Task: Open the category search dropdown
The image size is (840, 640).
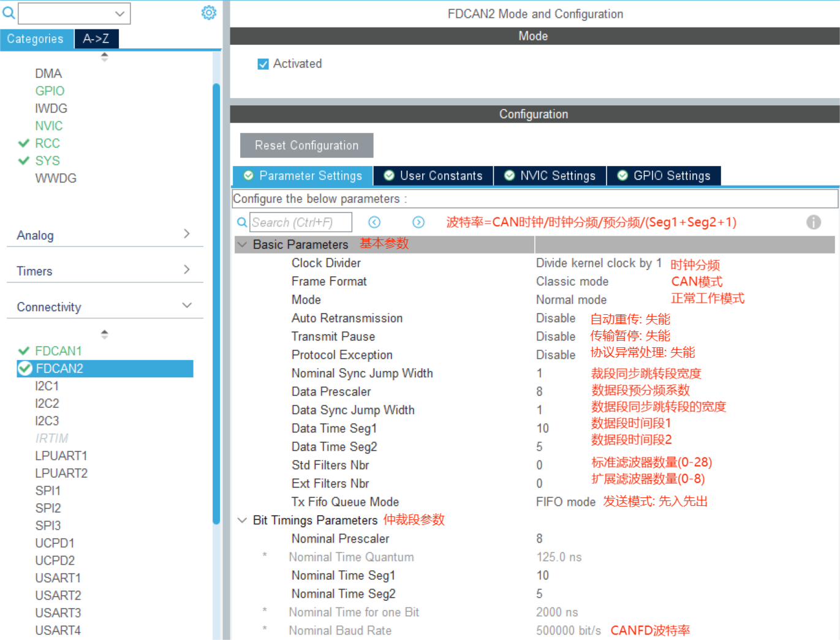Action: (119, 13)
